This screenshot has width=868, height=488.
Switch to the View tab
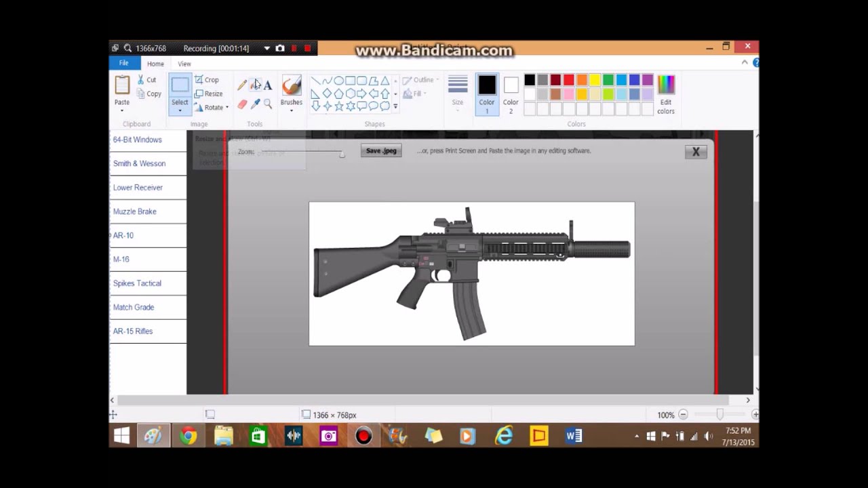(x=184, y=64)
